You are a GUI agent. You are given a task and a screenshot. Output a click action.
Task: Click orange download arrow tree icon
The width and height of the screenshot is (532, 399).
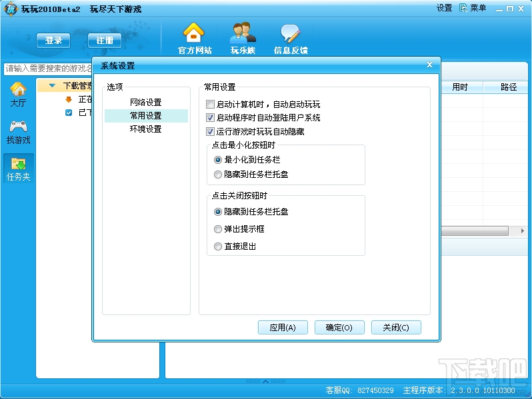coord(69,99)
